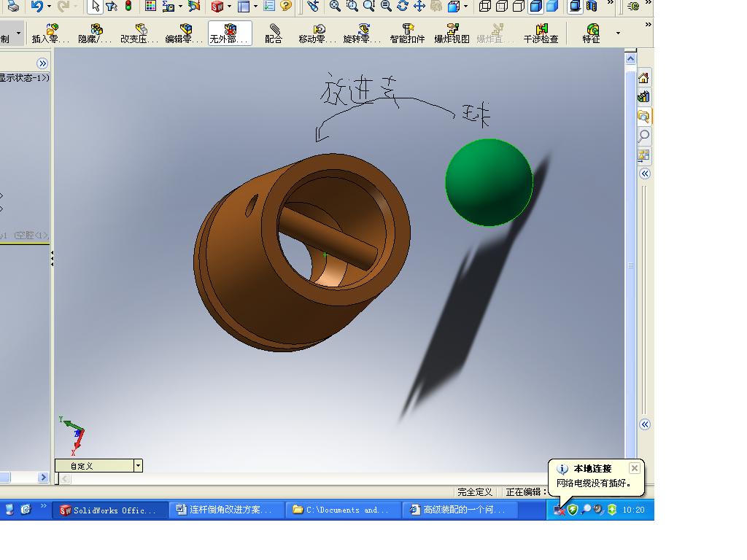Screen dimensions: 747x560
Task: Open the color grid options icon
Action: [x=150, y=6]
